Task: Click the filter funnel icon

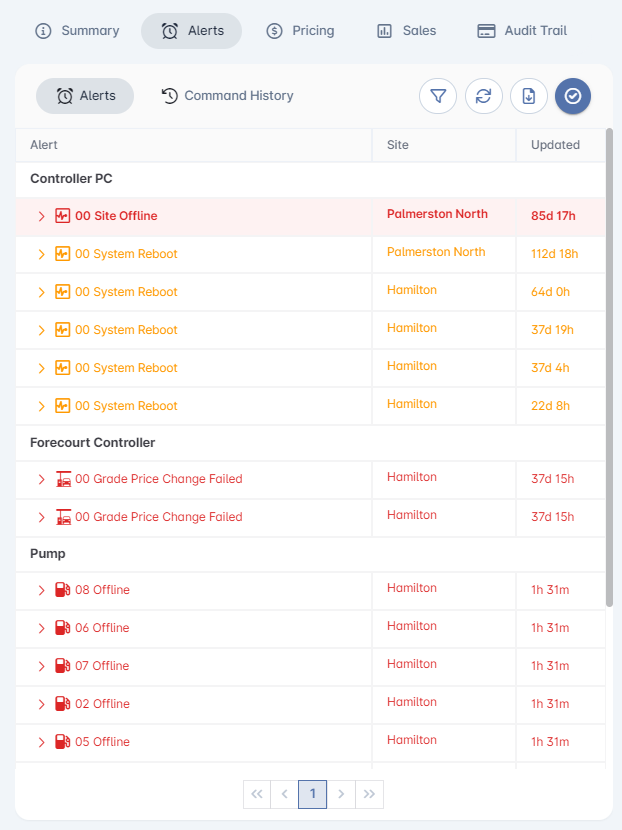Action: point(438,96)
